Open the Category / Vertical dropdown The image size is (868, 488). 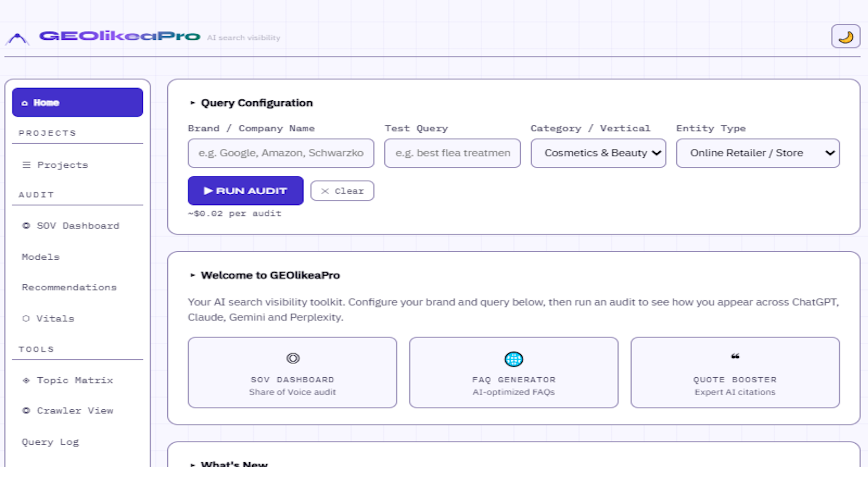(x=598, y=153)
